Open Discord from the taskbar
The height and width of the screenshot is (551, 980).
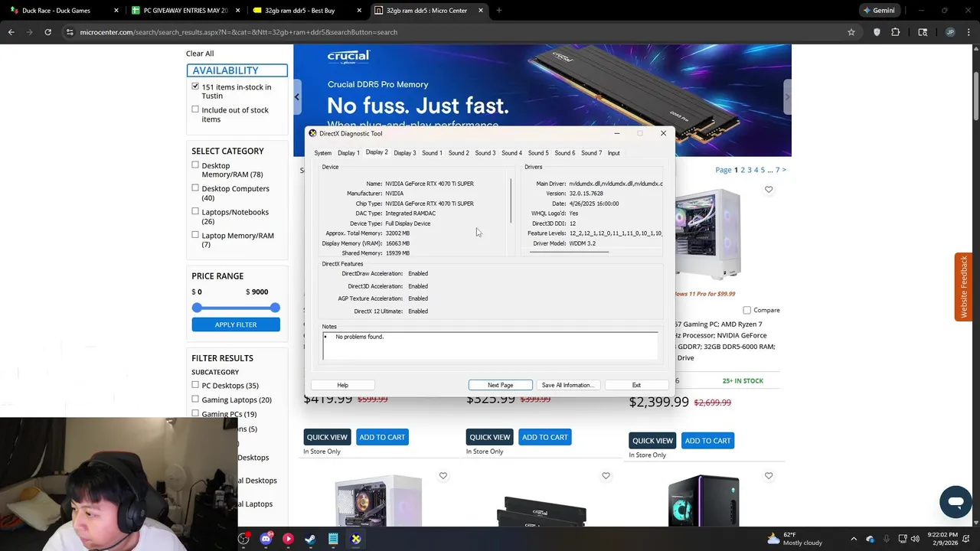point(266,539)
